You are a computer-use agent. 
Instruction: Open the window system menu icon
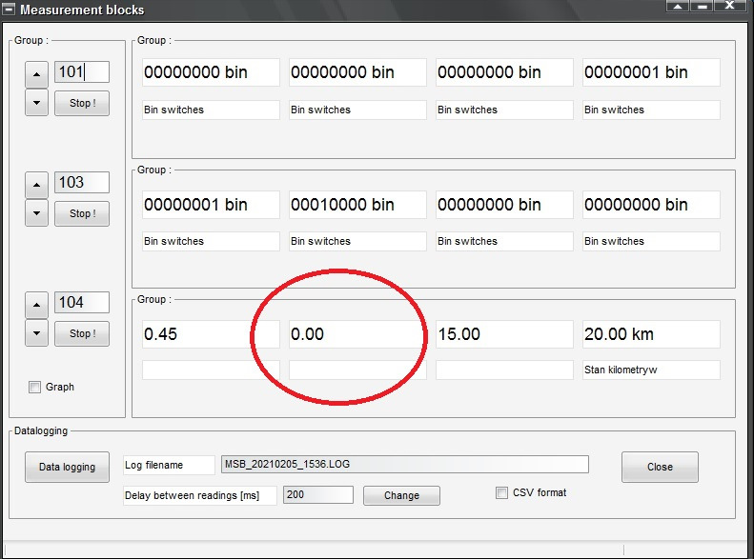click(x=9, y=10)
